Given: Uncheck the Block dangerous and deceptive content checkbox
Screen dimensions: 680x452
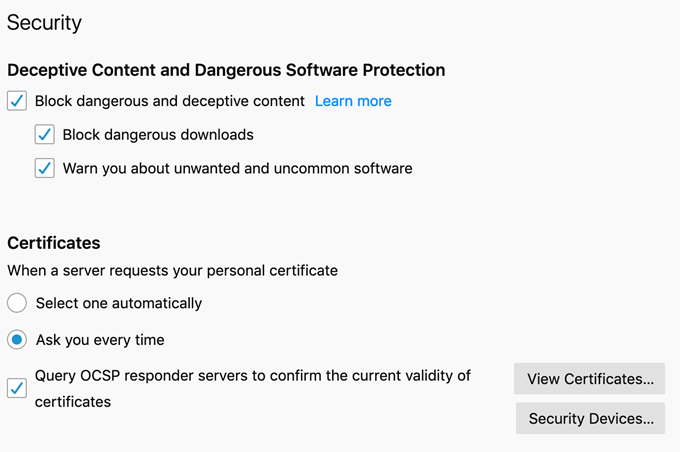Looking at the screenshot, I should pyautogui.click(x=17, y=101).
